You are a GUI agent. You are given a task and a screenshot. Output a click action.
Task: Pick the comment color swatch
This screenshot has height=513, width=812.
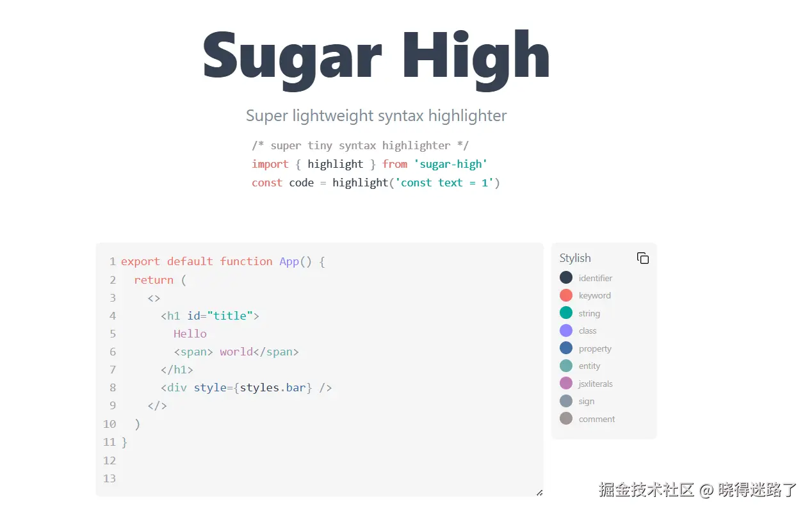coord(566,418)
